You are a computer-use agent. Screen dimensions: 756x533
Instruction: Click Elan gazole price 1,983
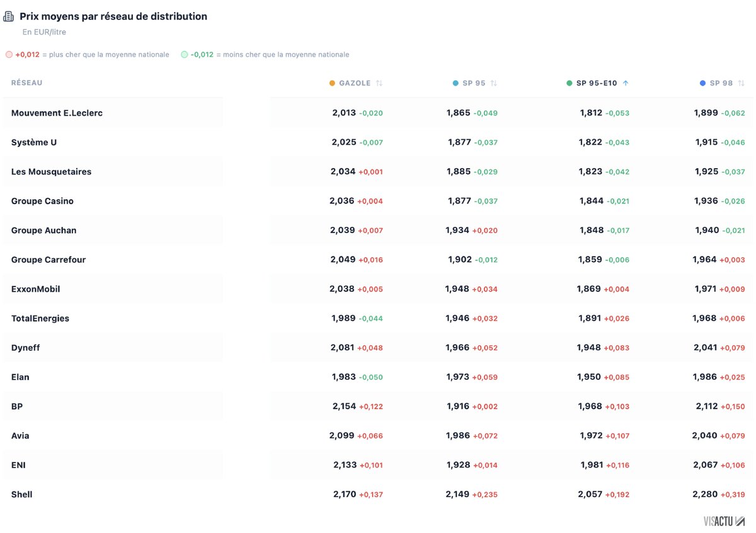pyautogui.click(x=344, y=377)
